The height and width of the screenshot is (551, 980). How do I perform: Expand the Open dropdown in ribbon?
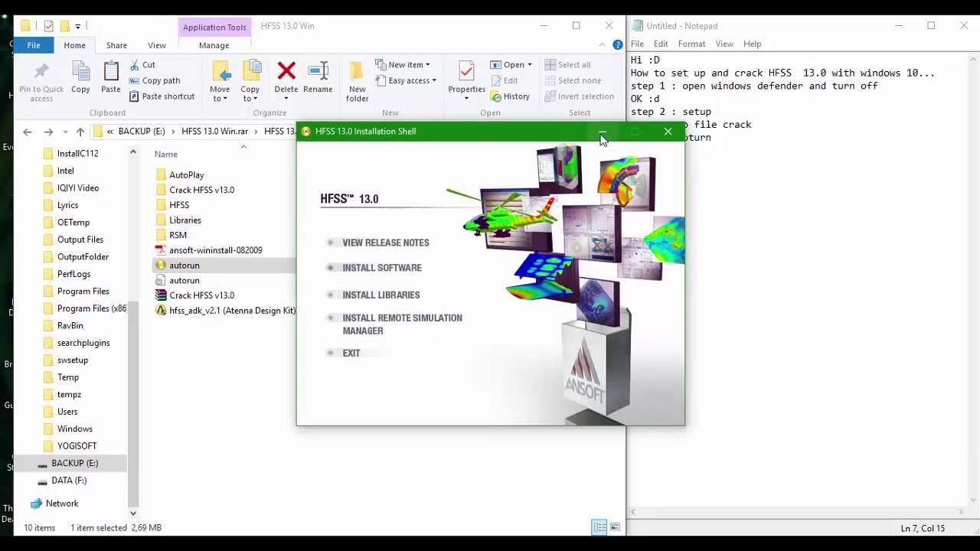(529, 65)
